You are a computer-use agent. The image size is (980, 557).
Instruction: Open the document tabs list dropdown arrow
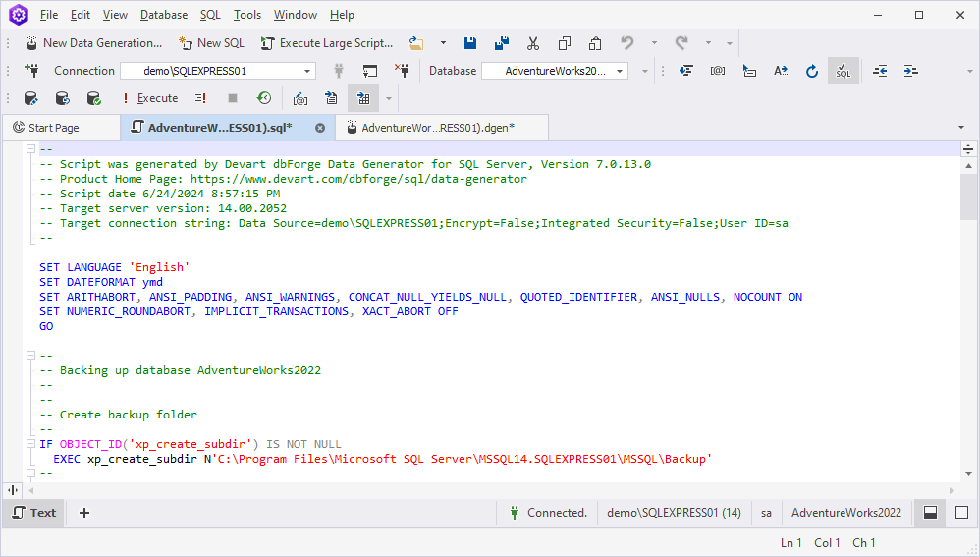[961, 128]
